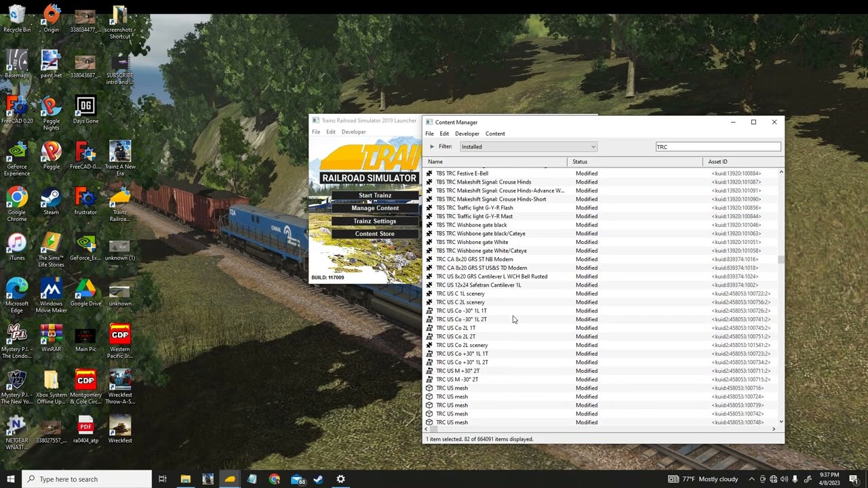Open Microsoft Edge desktop icon

point(17,296)
